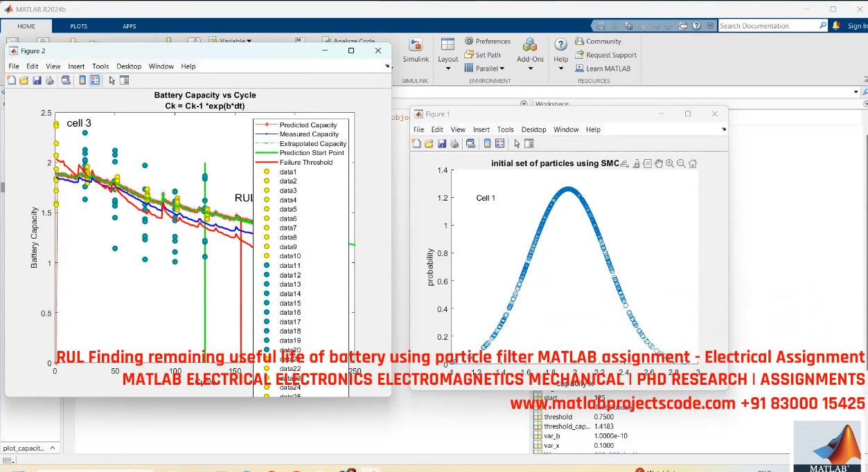Open notifications bell icon

click(837, 26)
